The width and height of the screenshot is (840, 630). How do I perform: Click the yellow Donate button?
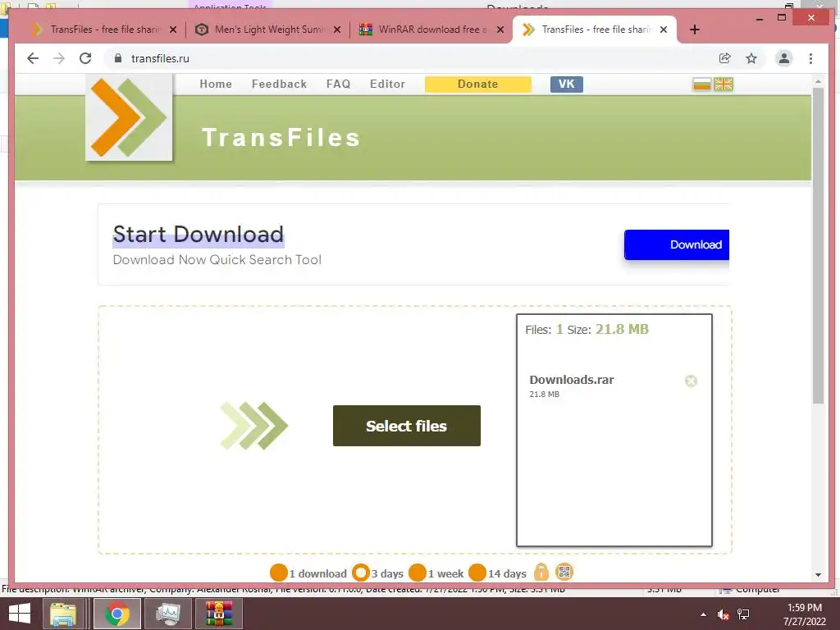(x=478, y=84)
